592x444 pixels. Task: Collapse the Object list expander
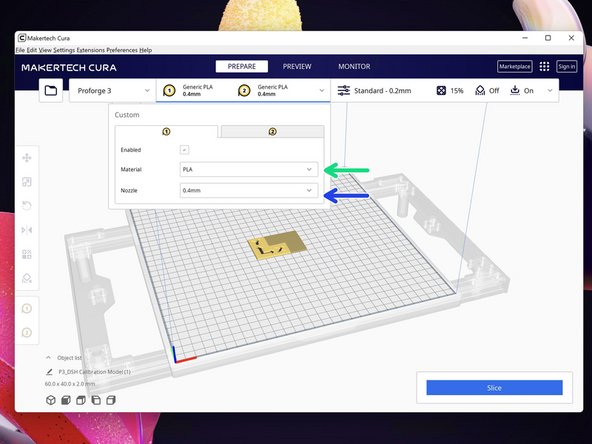point(48,358)
